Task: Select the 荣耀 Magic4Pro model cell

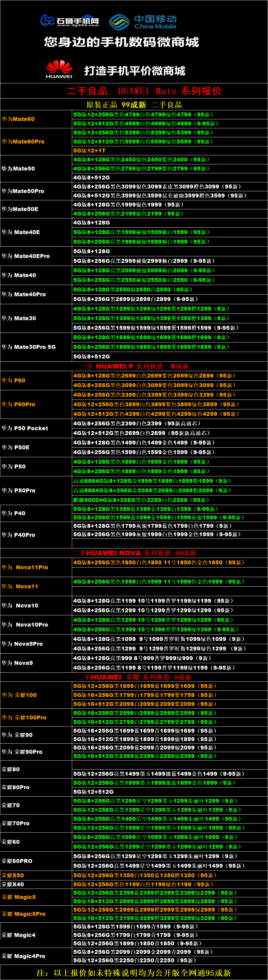Action: (36, 956)
